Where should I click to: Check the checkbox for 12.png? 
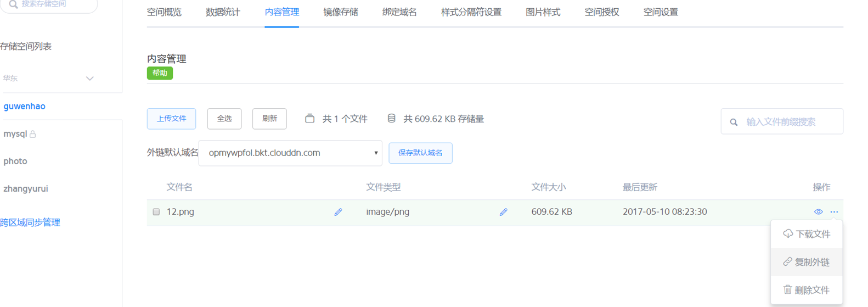(x=156, y=212)
